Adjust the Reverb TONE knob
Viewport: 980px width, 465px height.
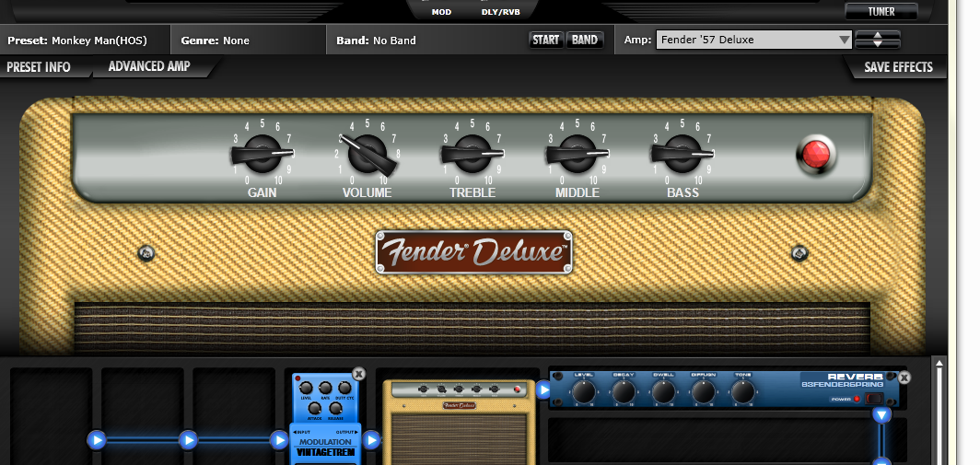[x=743, y=392]
